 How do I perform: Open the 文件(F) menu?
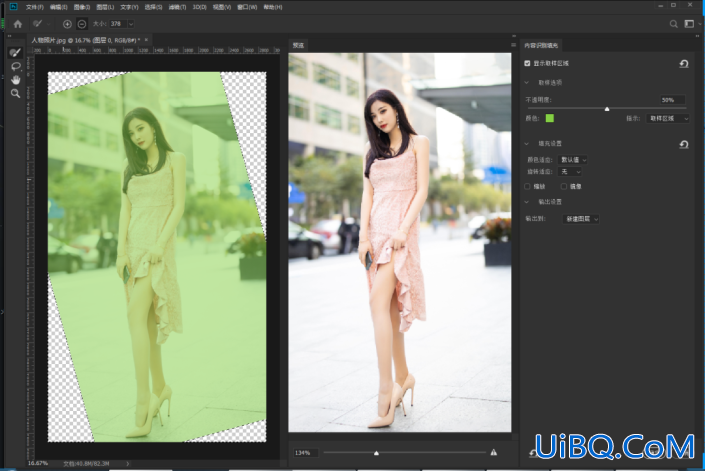coord(35,7)
